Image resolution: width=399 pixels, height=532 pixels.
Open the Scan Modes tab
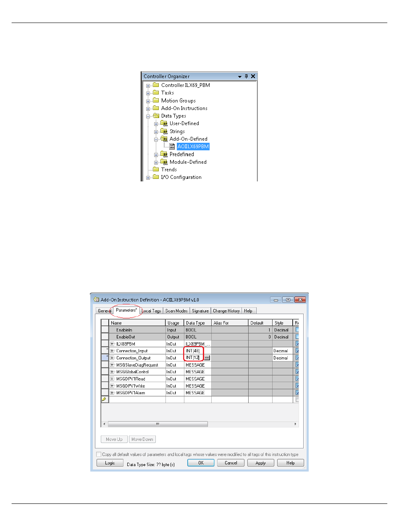point(176,311)
